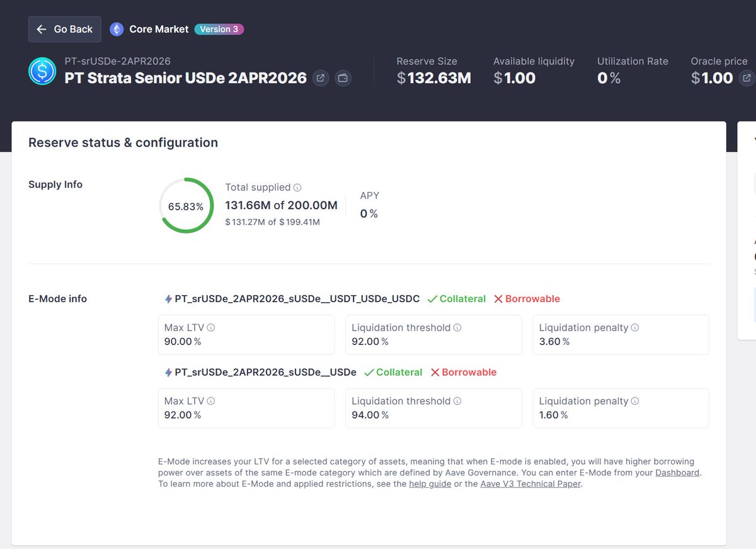
Task: Click the Reserve status & configuration heading
Action: pyautogui.click(x=123, y=142)
